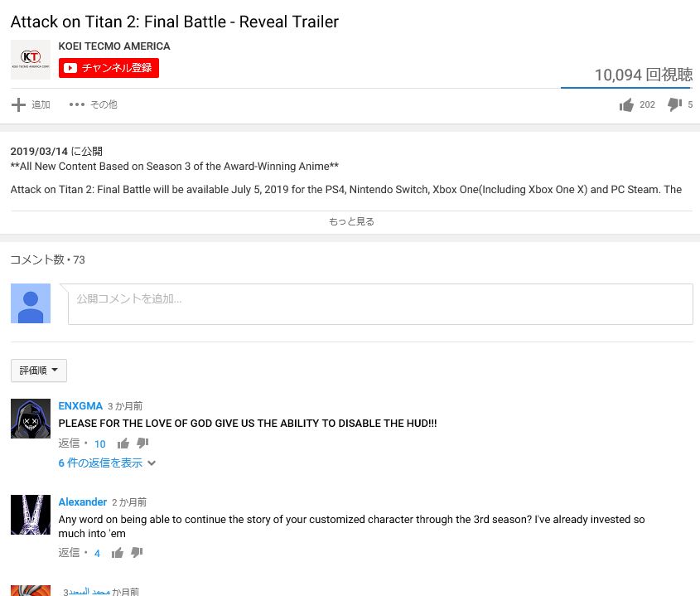The height and width of the screenshot is (596, 700).
Task: Click the plus icon to add video
Action: coord(18,104)
